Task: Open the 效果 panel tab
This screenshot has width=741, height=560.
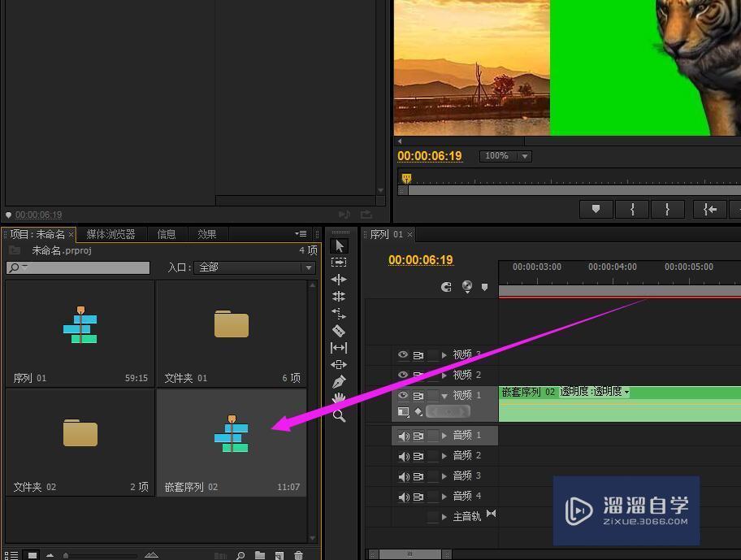Action: (206, 234)
